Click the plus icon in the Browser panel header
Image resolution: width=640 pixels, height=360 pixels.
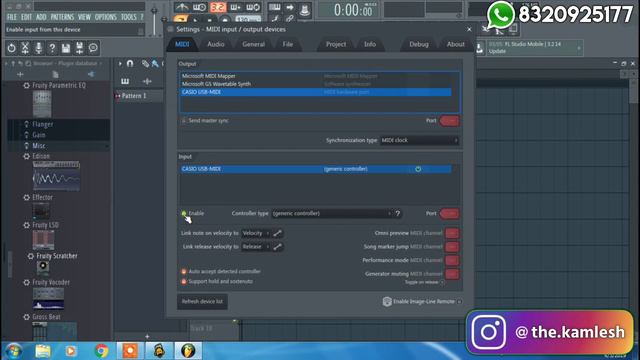point(20,74)
